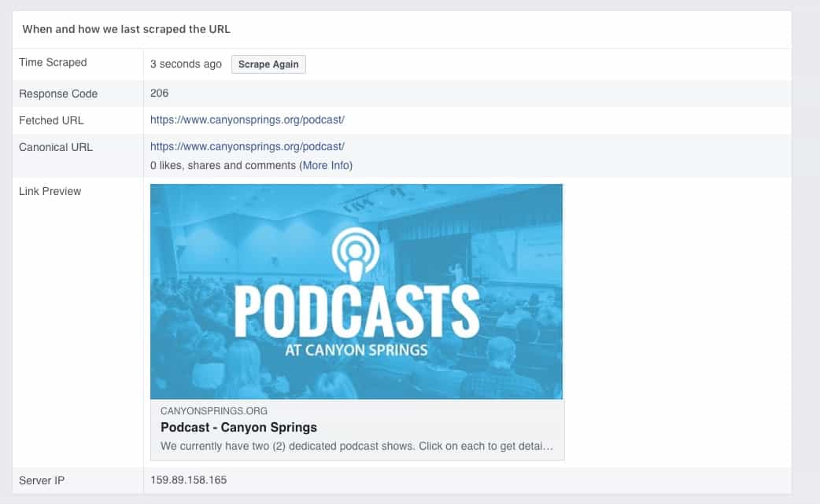Click the link preview title Podcast - Canyon Springs

tap(238, 427)
